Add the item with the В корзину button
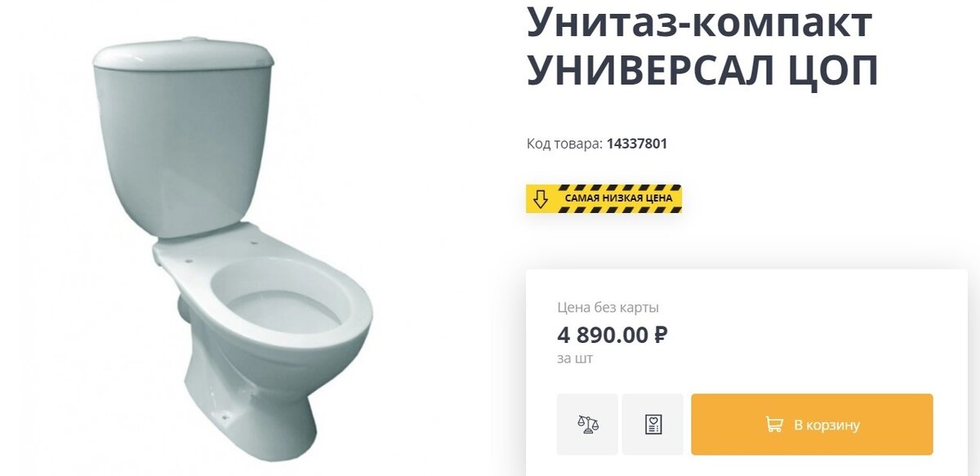The image size is (980, 476). point(812,425)
